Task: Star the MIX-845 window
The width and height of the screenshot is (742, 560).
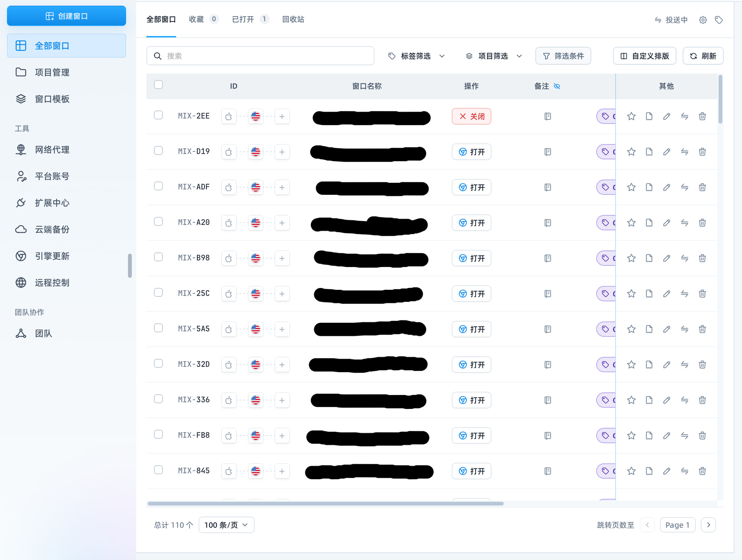Action: pyautogui.click(x=631, y=471)
